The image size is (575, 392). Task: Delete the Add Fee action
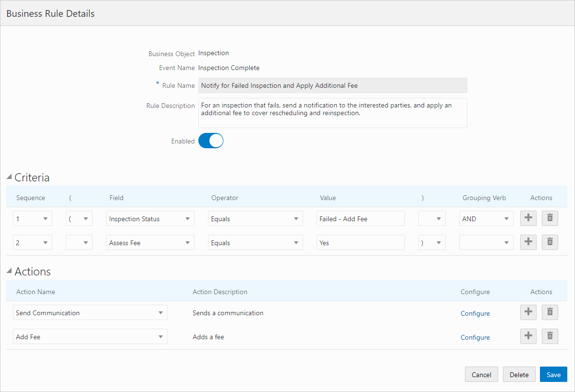tap(550, 336)
